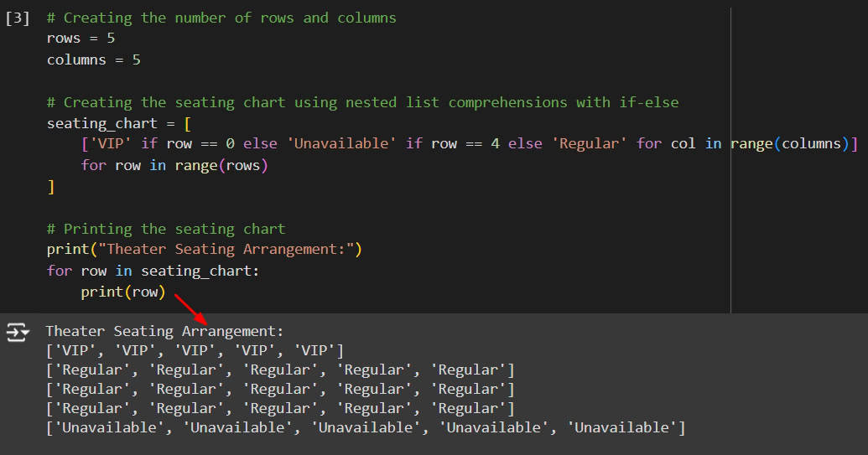Click the closing yellow bracket line

tap(51, 186)
